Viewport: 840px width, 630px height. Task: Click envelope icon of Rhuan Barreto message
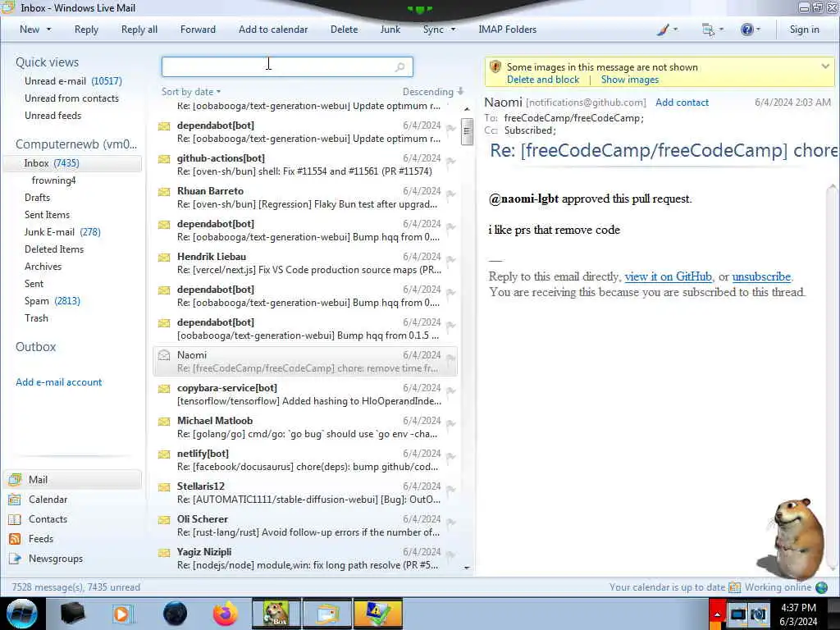pyautogui.click(x=164, y=192)
